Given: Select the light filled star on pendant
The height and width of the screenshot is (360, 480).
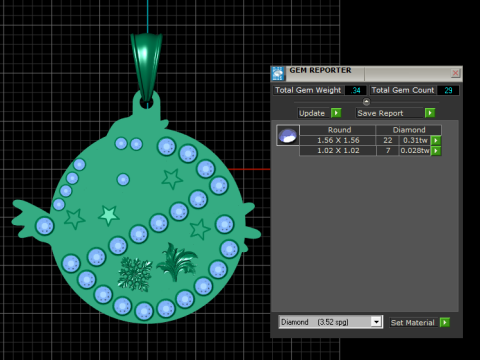Looking at the screenshot, I should click(x=109, y=215).
